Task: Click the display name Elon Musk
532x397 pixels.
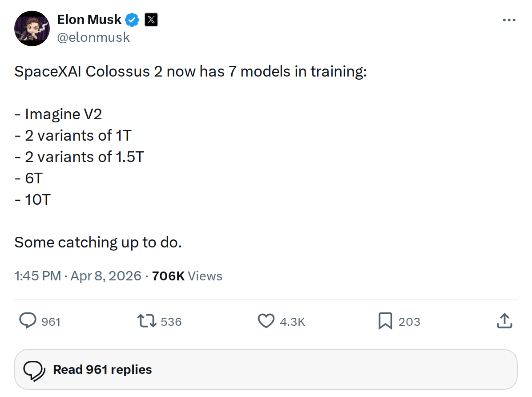Action: tap(89, 19)
